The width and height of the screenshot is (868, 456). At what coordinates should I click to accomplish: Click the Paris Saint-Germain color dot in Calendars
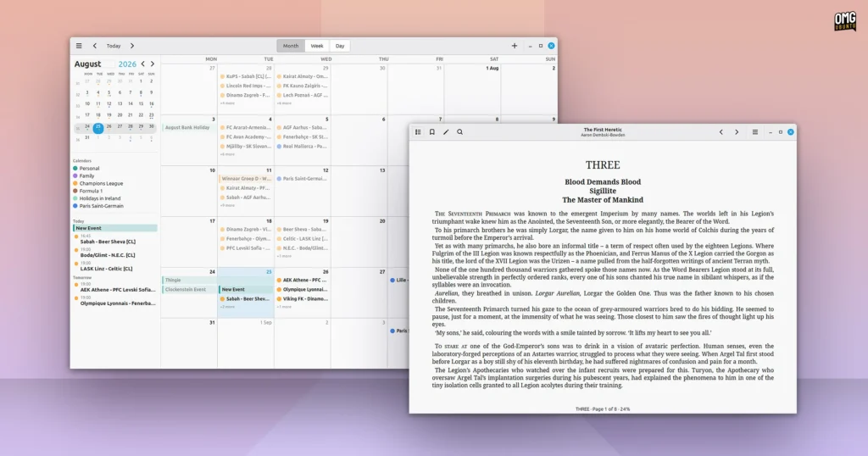coord(75,206)
